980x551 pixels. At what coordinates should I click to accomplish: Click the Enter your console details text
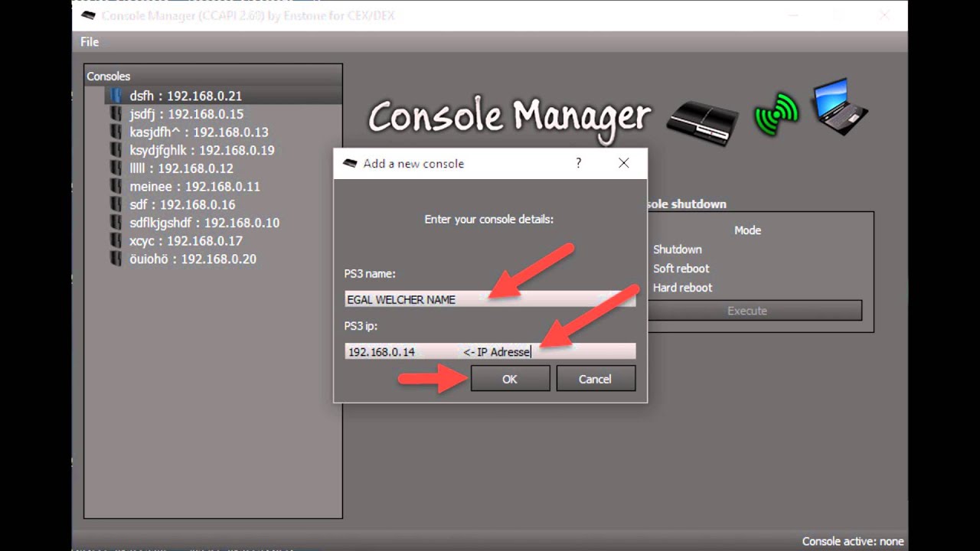point(489,219)
